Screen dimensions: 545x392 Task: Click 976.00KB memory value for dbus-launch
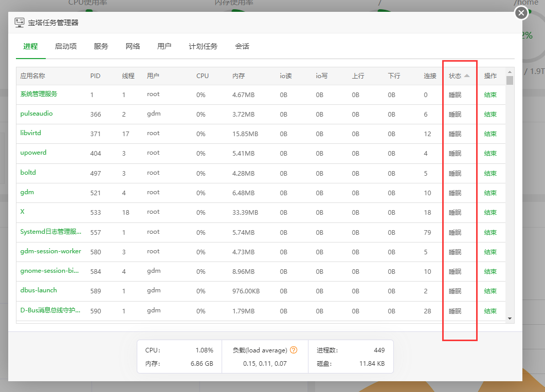coord(246,291)
